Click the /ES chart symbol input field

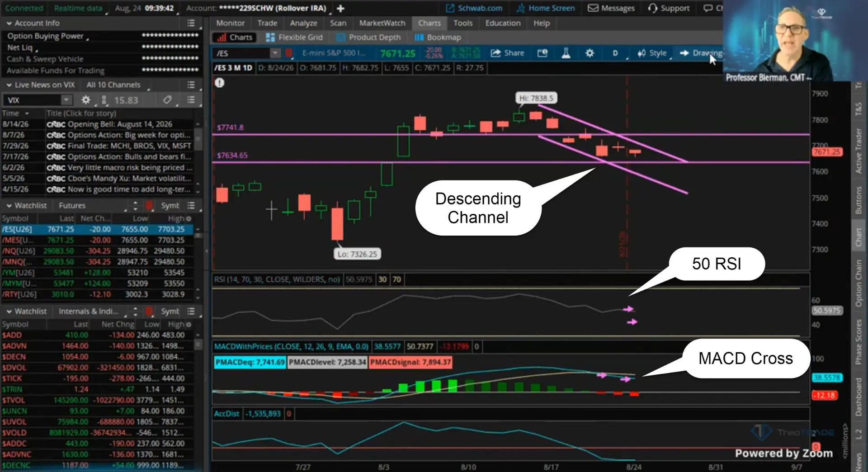click(x=242, y=53)
